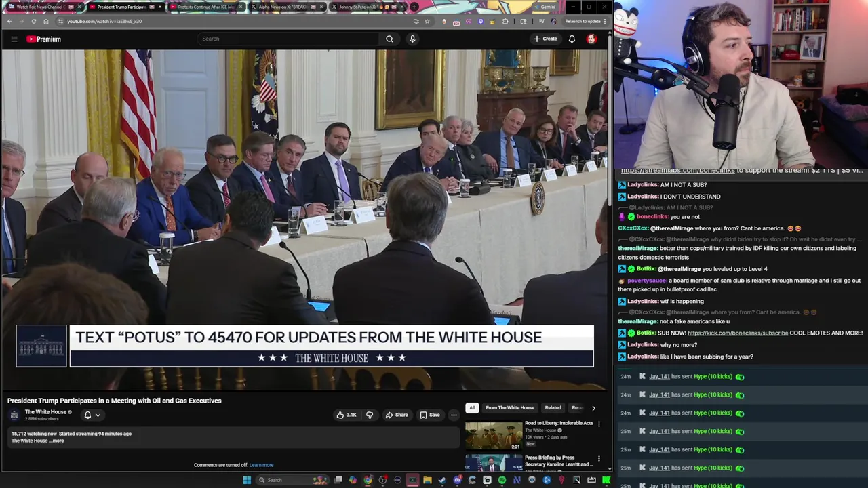This screenshot has width=868, height=488.
Task: Select the All filter chip
Action: click(472, 408)
